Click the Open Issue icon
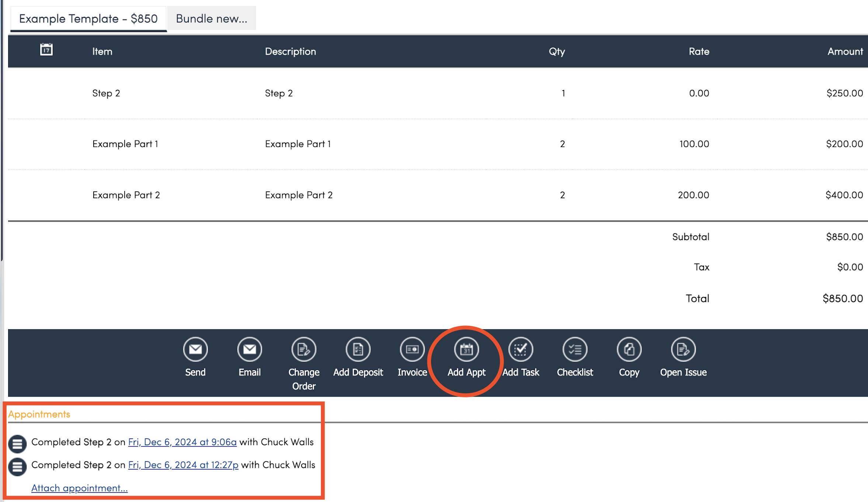Viewport: 868px width, 502px height. 683,349
